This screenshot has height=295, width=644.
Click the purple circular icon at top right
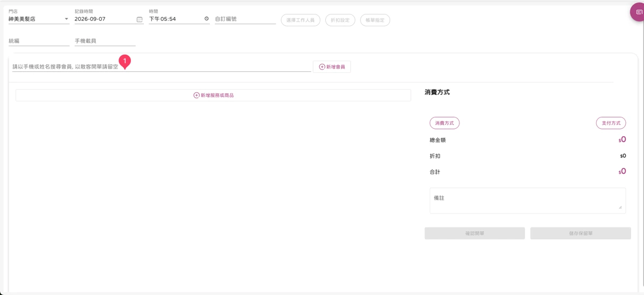[638, 12]
